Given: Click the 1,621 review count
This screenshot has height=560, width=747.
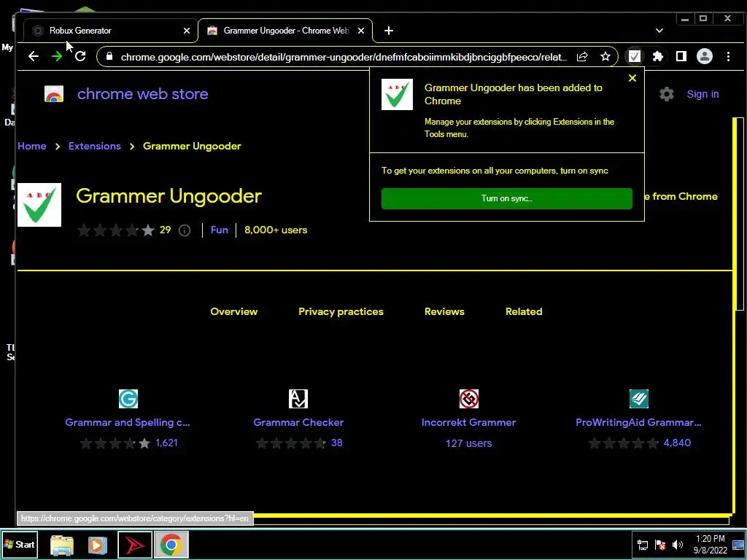Looking at the screenshot, I should [x=167, y=443].
